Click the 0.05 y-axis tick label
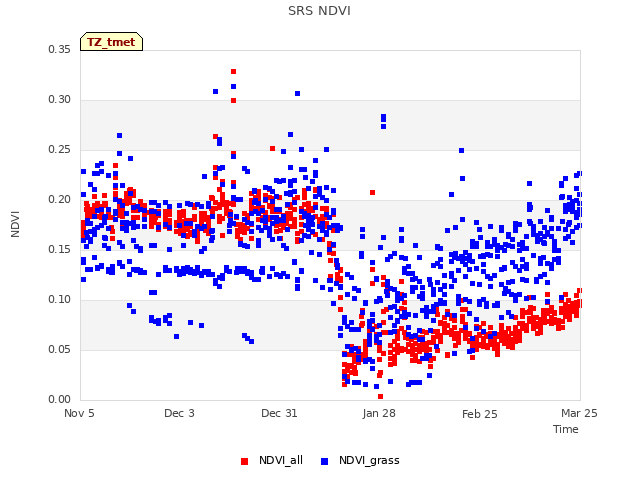The height and width of the screenshot is (480, 640). [x=59, y=349]
